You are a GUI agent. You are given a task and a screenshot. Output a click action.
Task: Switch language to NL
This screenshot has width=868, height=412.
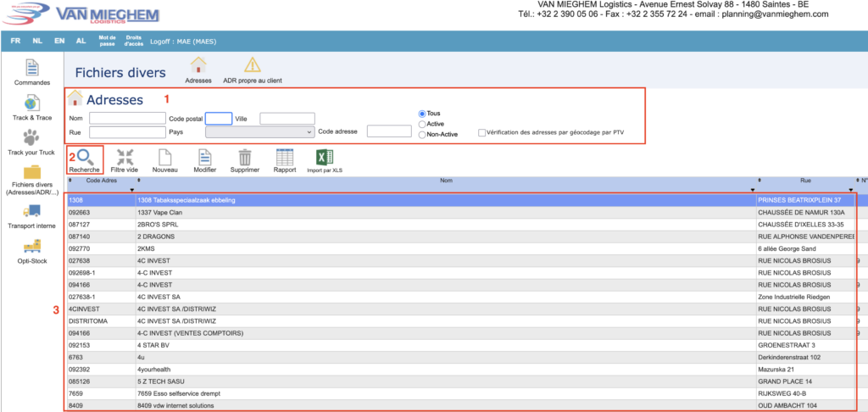coord(38,41)
